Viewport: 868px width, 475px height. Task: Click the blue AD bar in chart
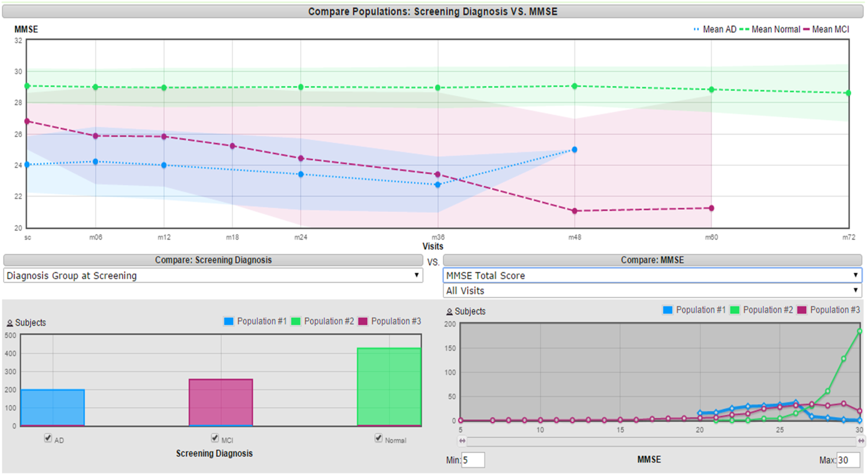(x=53, y=407)
